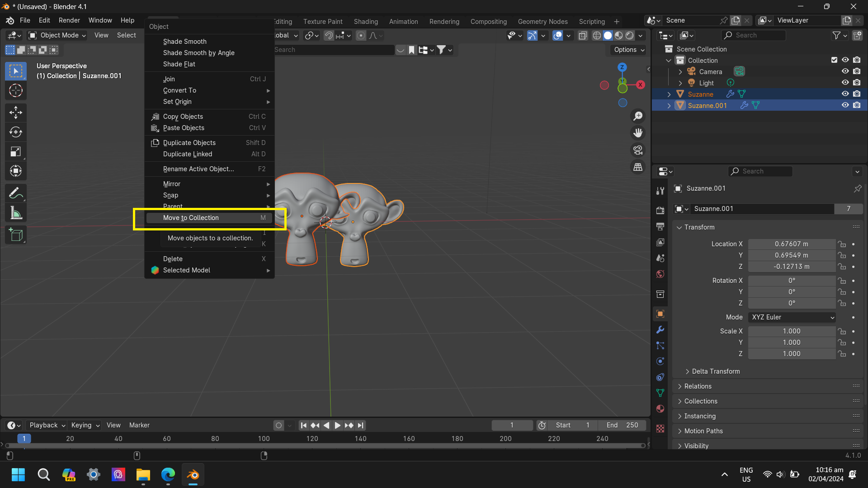
Task: Select the Annotate tool
Action: (x=16, y=193)
